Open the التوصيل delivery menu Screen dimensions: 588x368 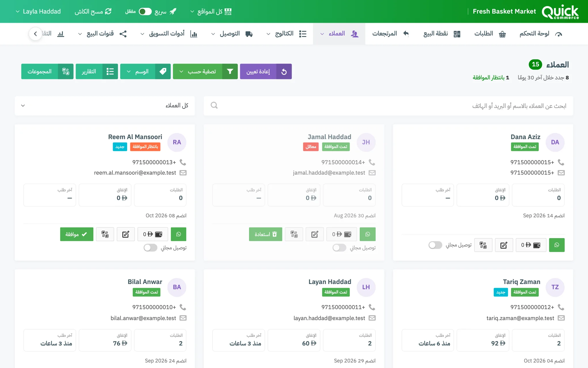click(232, 34)
